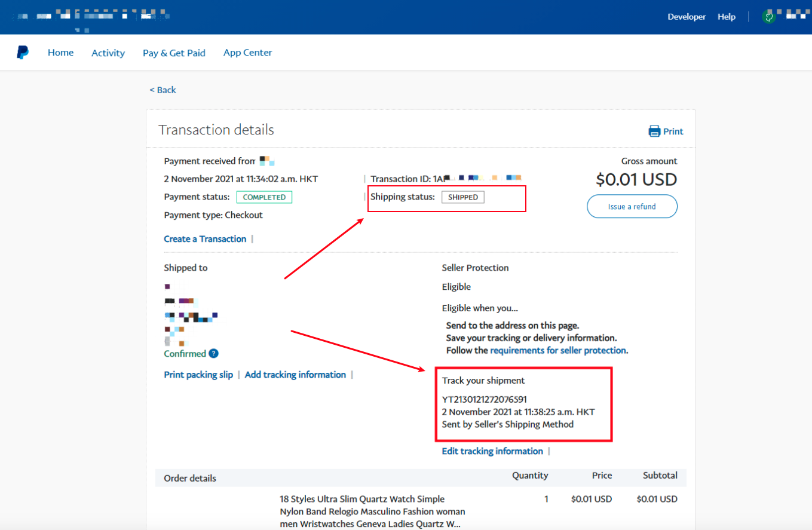Click the 'Track your shipment' label
Screen dimensions: 812x530
pyautogui.click(x=483, y=381)
